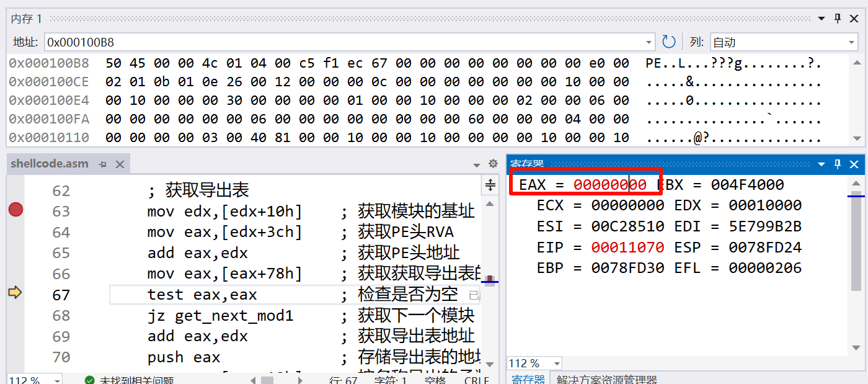Switch to the 解决方案资源管理器 tab
The width and height of the screenshot is (868, 384).
pyautogui.click(x=606, y=380)
